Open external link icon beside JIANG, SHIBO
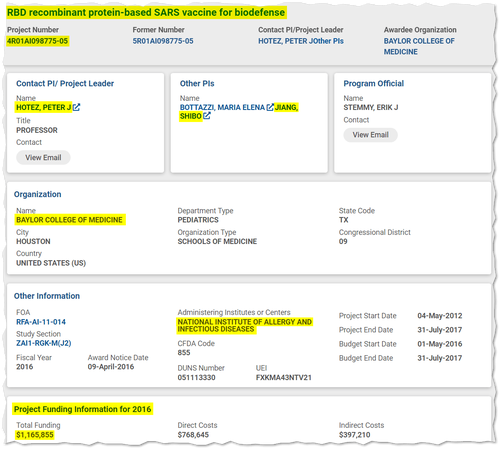This screenshot has width=500, height=449. coord(207,116)
